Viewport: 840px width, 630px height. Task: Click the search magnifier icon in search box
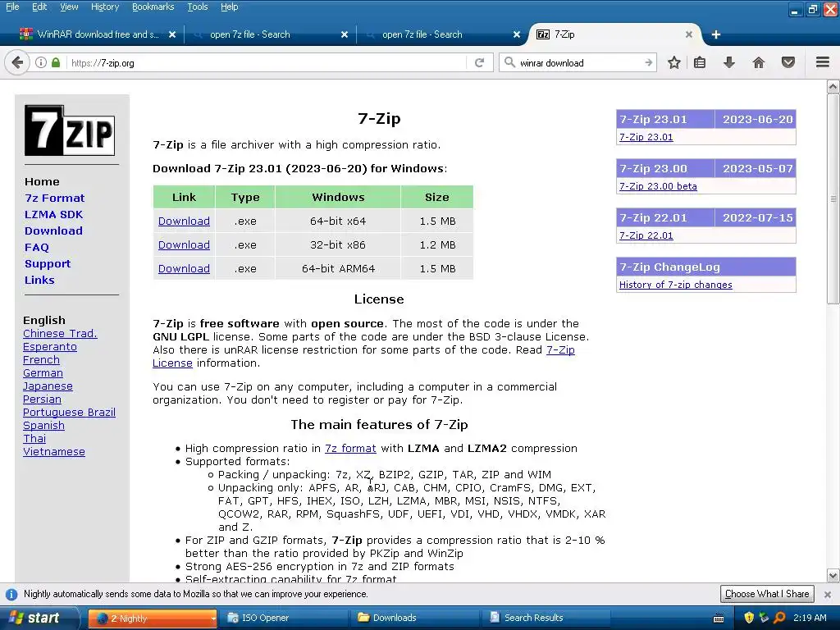click(x=509, y=62)
